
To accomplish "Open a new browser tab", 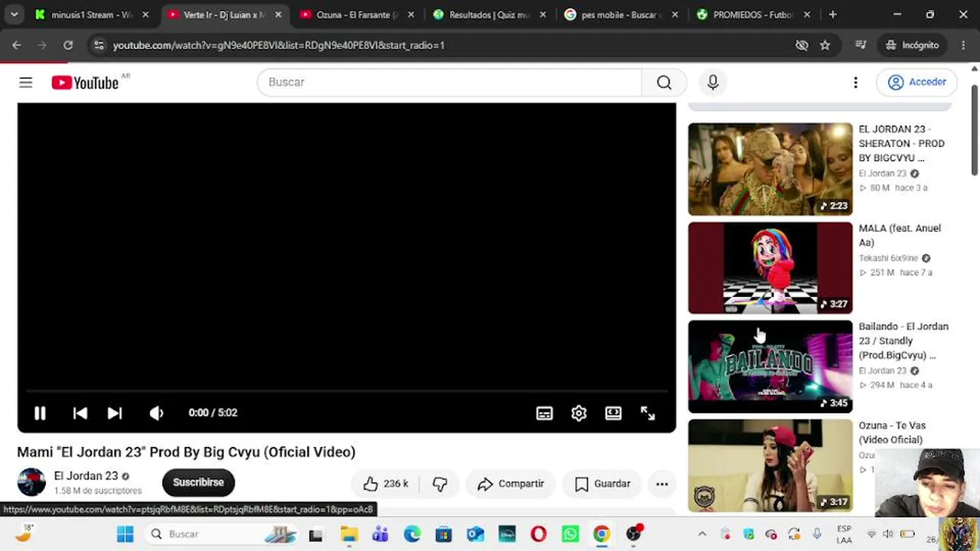I will tap(832, 15).
